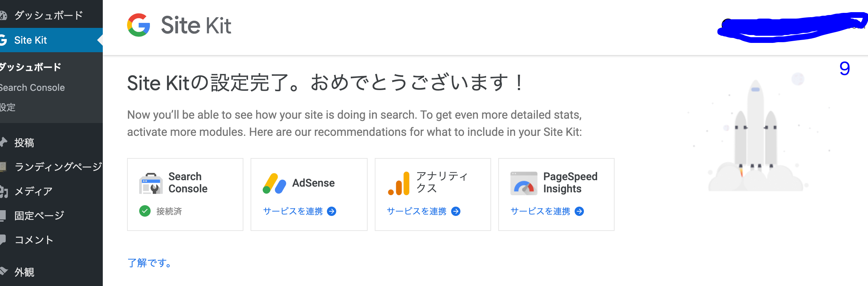Image resolution: width=868 pixels, height=286 pixels.
Task: Click the 了解です。 dismiss link
Action: pos(149,263)
